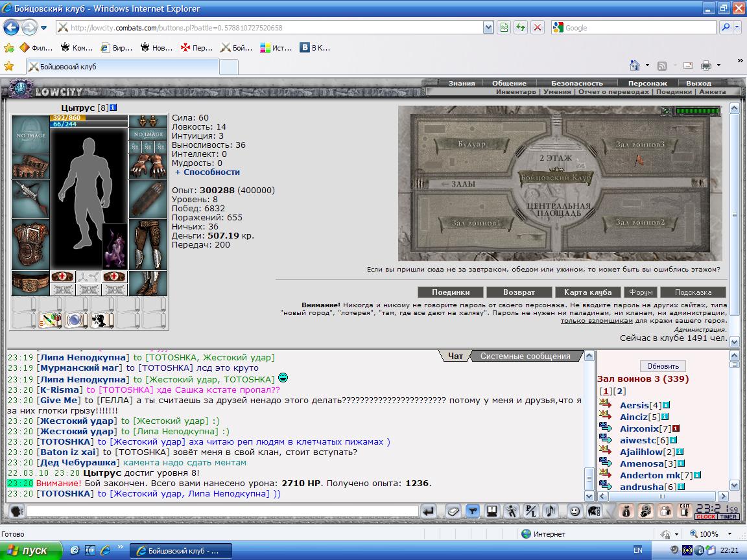Open the Google search options dropdown
This screenshot has height=560, width=747.
[x=737, y=28]
